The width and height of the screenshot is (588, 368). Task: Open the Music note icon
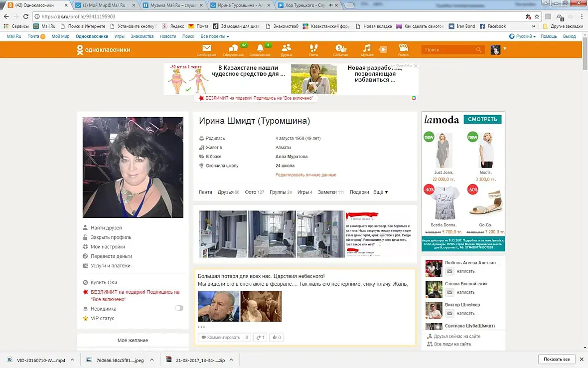click(367, 50)
